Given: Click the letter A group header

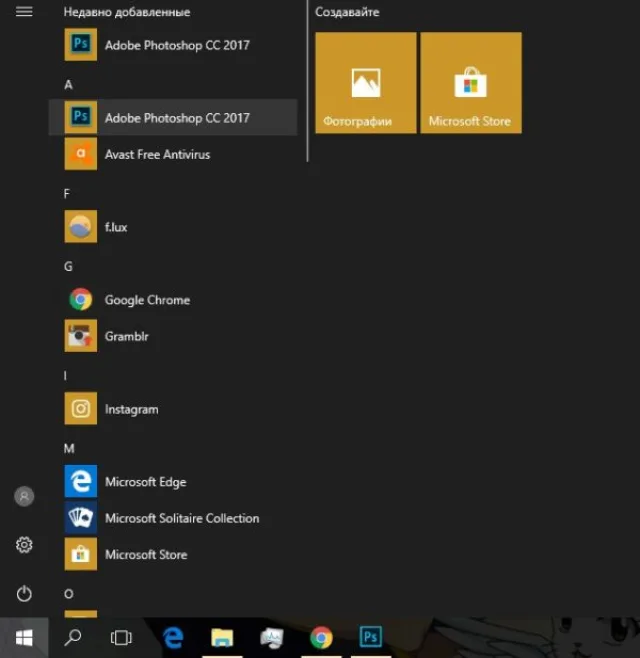Looking at the screenshot, I should [68, 85].
